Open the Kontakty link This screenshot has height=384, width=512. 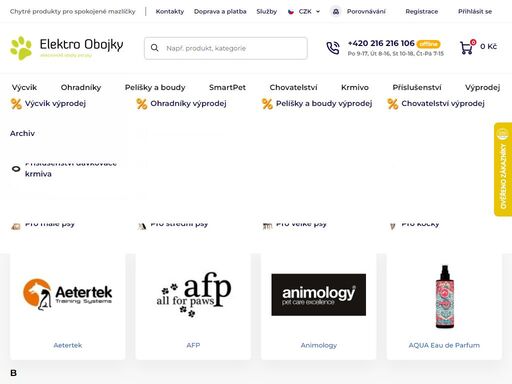pyautogui.click(x=170, y=12)
